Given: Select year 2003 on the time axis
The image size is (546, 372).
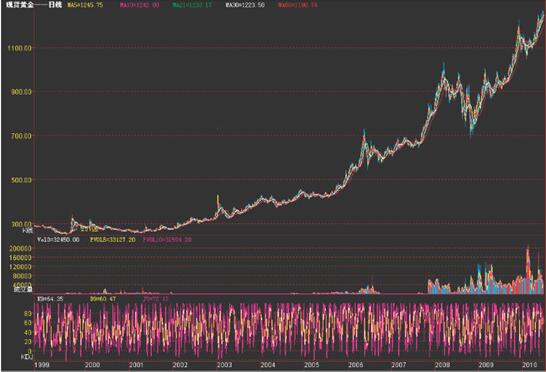Looking at the screenshot, I should click(224, 365).
